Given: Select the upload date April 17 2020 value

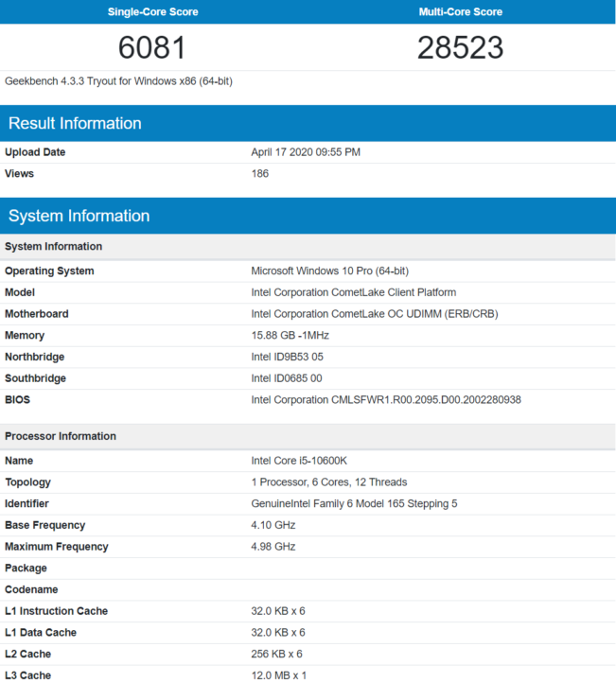Looking at the screenshot, I should 305,152.
